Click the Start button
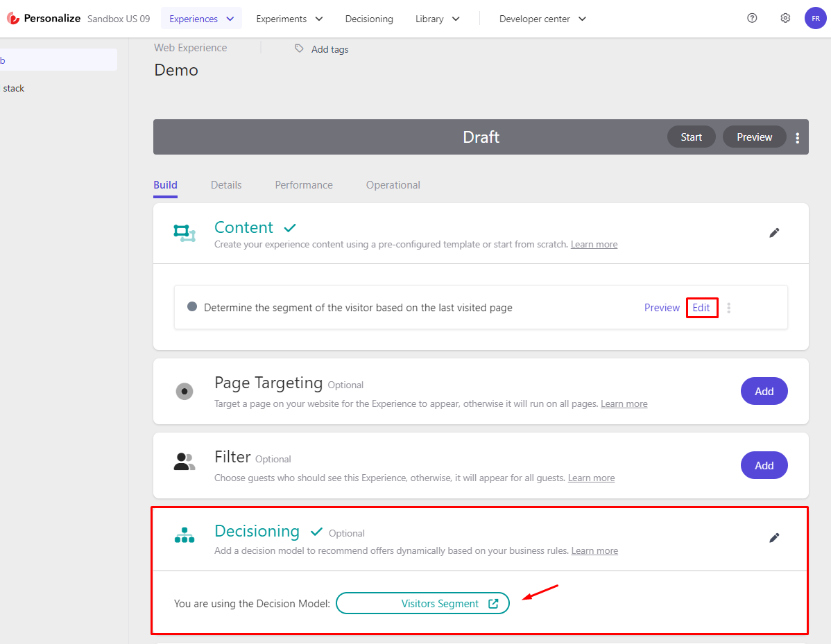 pyautogui.click(x=691, y=137)
